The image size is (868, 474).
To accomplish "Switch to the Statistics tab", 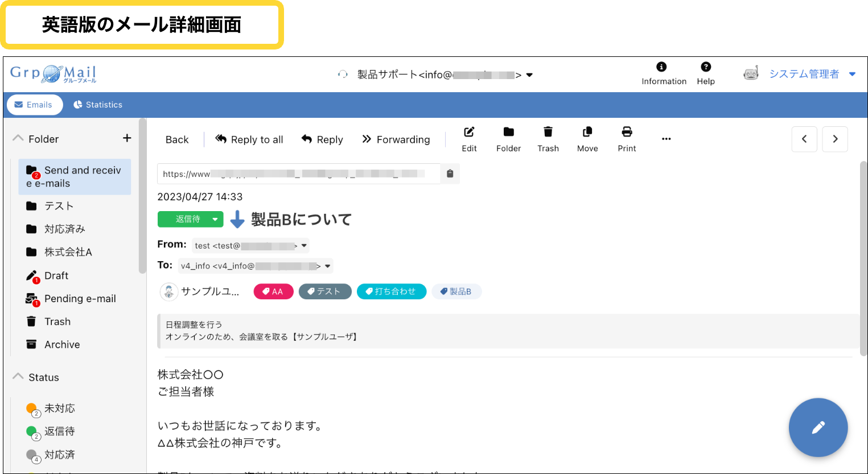I will [98, 105].
